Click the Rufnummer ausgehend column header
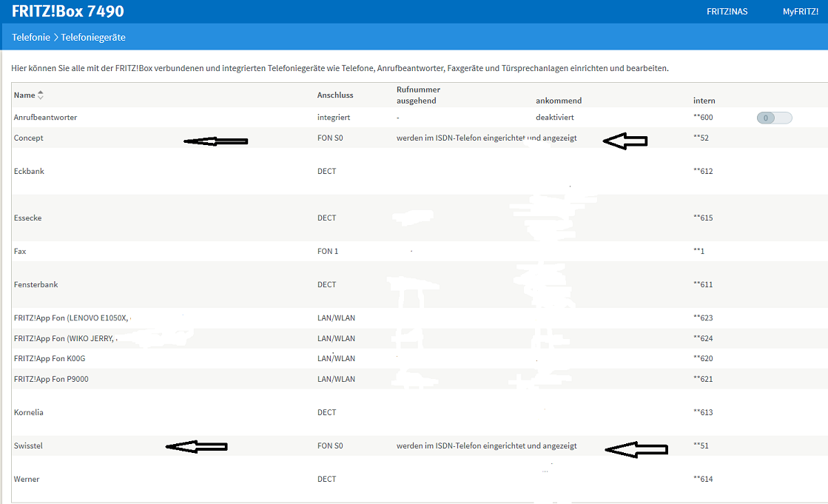The height and width of the screenshot is (504, 828). 418,95
